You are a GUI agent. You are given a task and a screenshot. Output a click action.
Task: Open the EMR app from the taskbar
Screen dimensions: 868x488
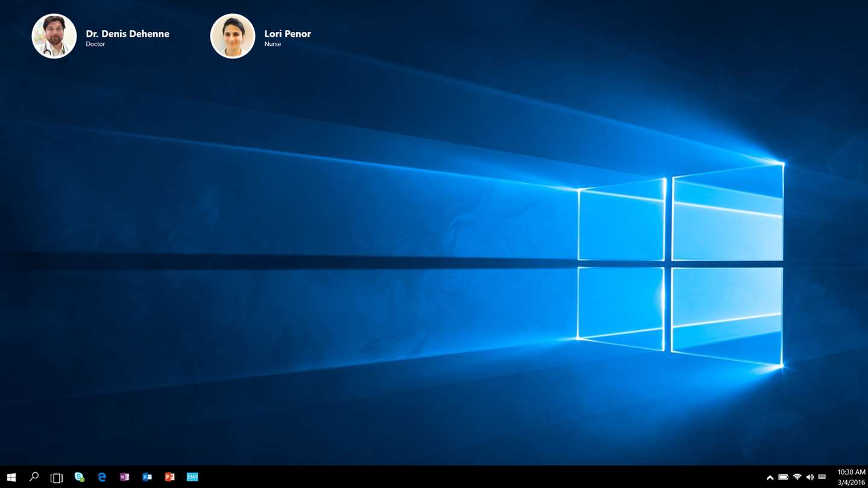pyautogui.click(x=192, y=477)
